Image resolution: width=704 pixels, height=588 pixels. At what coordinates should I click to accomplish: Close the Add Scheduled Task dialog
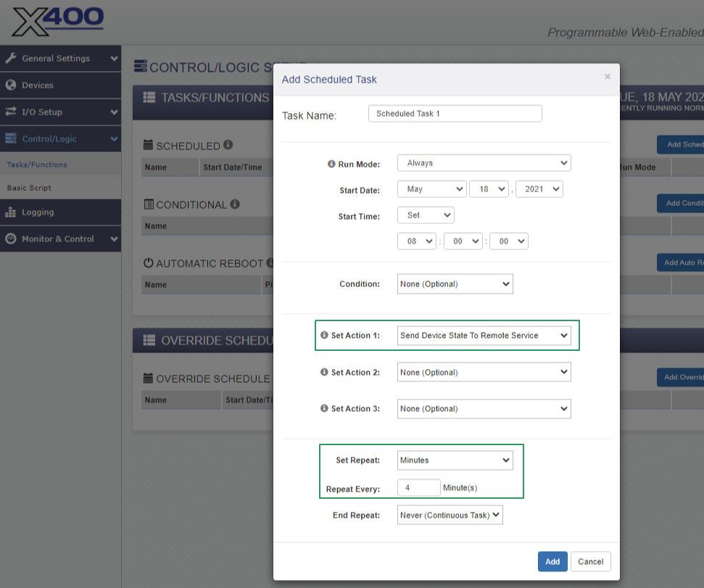point(607,76)
